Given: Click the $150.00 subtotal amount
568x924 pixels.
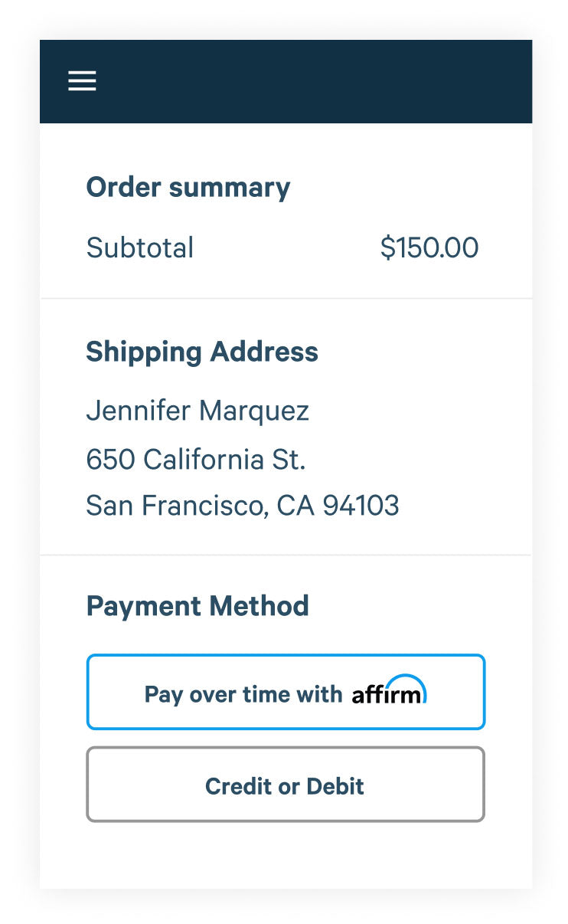Looking at the screenshot, I should click(429, 247).
